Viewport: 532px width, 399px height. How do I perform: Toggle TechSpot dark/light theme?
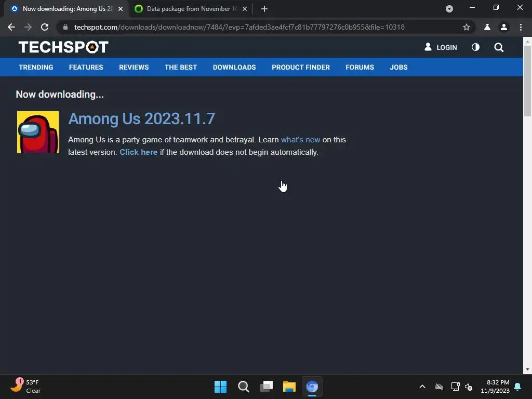pyautogui.click(x=476, y=47)
